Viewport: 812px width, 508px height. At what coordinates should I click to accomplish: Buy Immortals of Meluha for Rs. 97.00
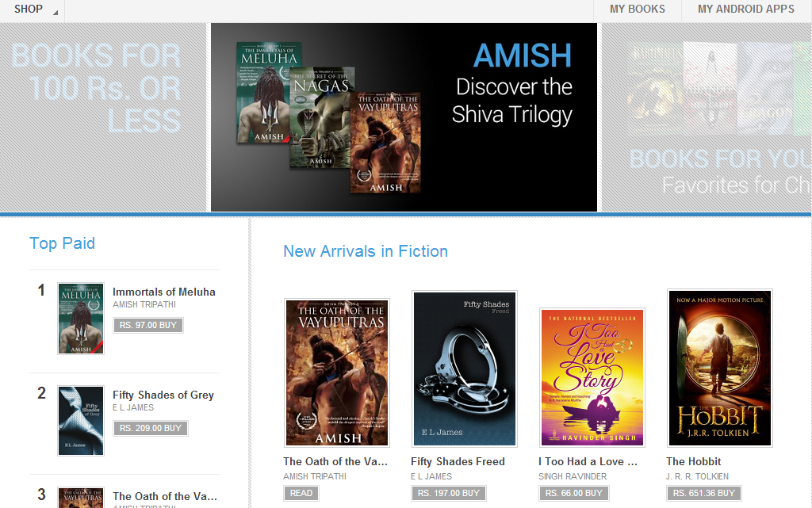[x=148, y=326]
